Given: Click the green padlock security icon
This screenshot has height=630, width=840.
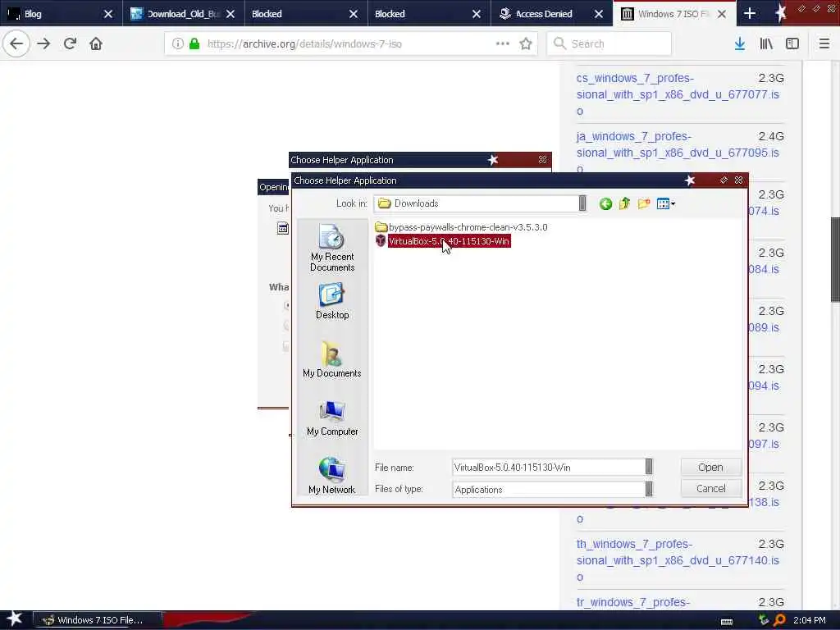Looking at the screenshot, I should 194,44.
